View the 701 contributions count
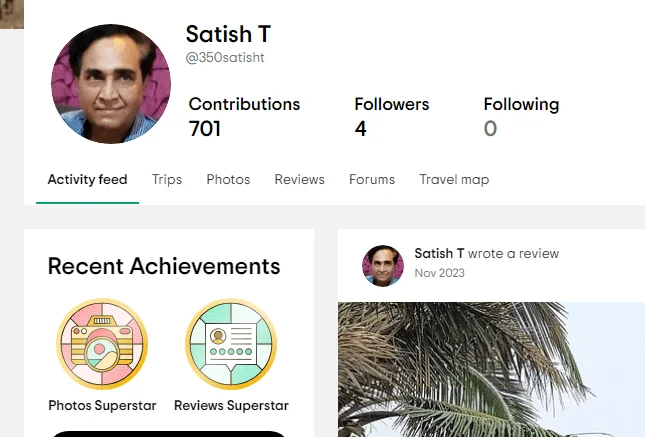Image resolution: width=645 pixels, height=437 pixels. (205, 128)
